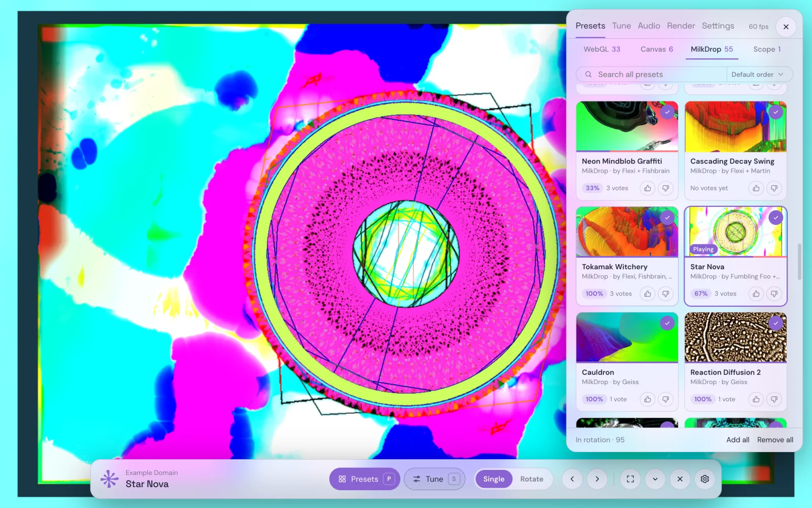
Task: Toggle rotation check on Reaction Diffusion 2
Action: coord(776,323)
